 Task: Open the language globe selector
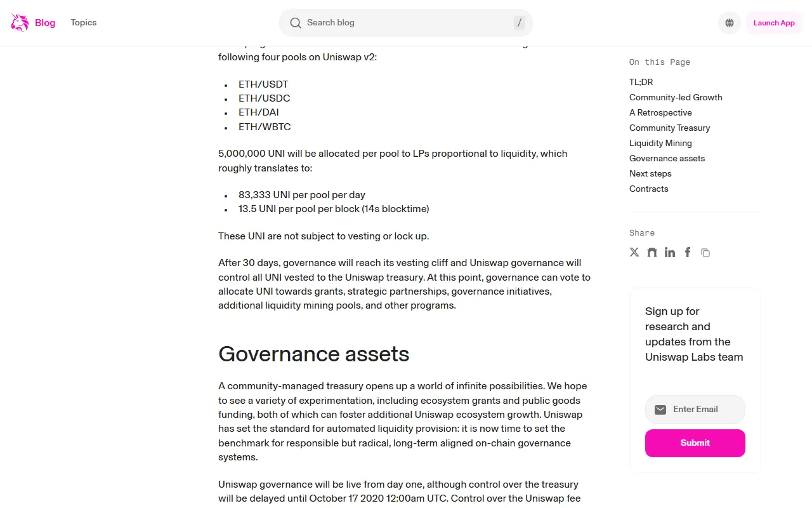click(x=730, y=23)
